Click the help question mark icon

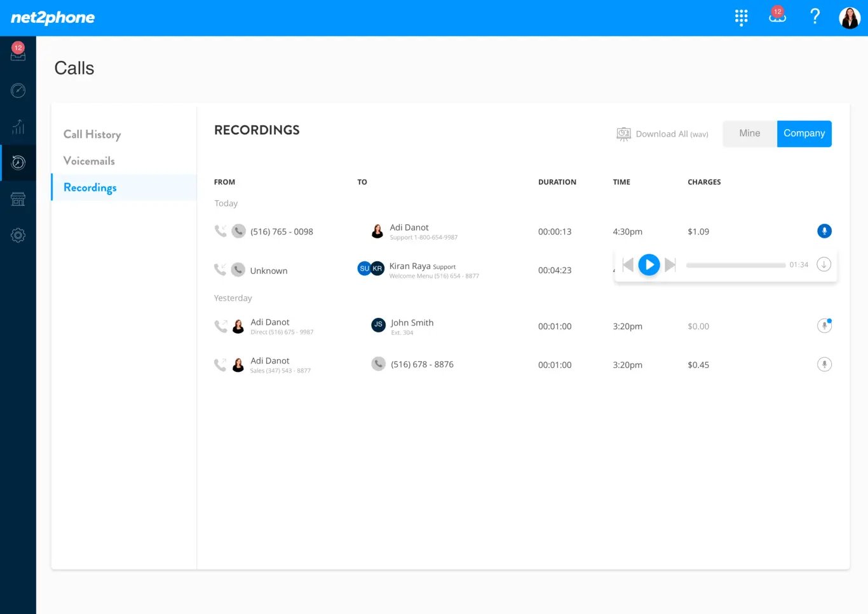click(x=815, y=17)
